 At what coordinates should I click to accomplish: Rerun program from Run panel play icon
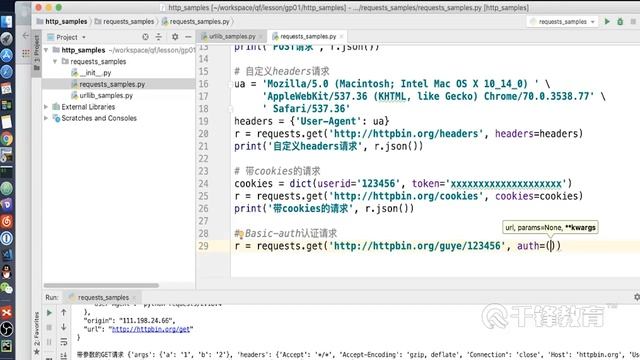(x=49, y=313)
